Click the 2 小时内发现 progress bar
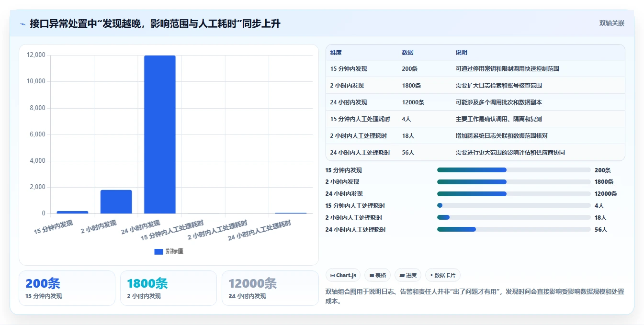Screen dimensions: 644x325 (514, 182)
